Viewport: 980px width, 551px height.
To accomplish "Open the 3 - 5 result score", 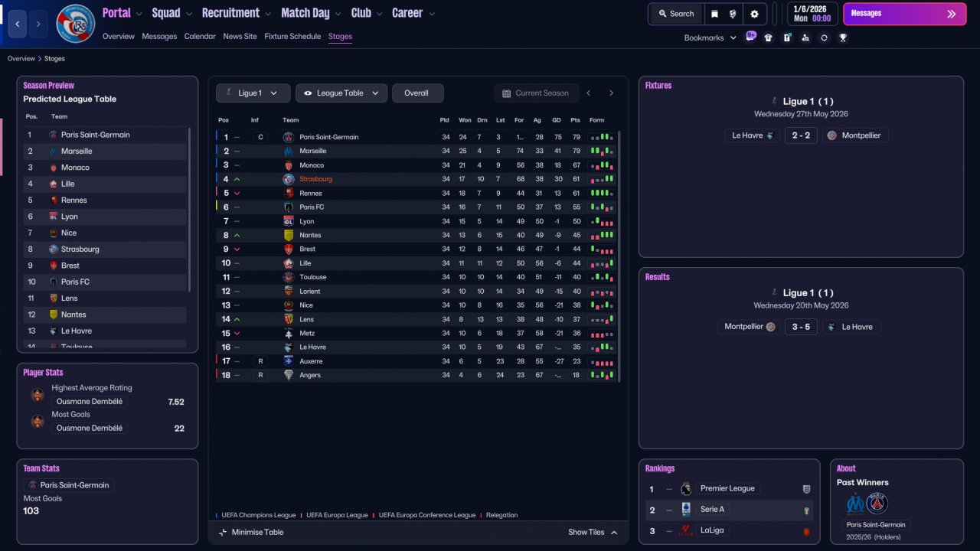I will click(x=801, y=327).
